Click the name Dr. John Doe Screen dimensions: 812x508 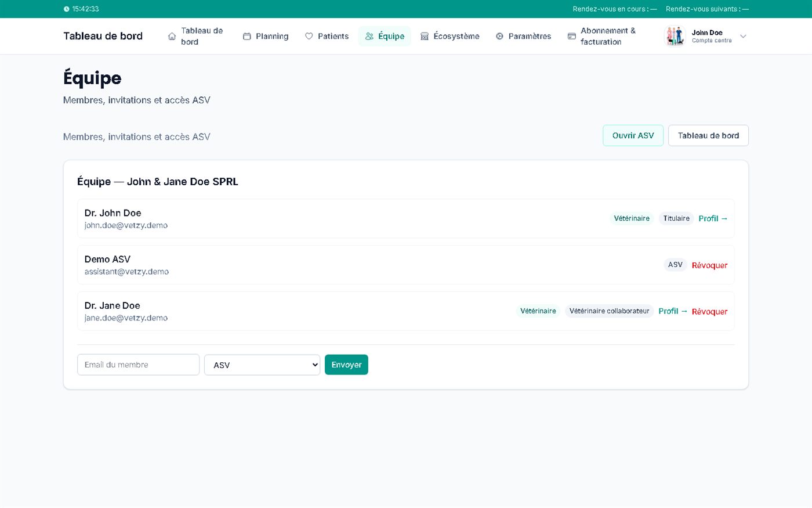tap(113, 213)
